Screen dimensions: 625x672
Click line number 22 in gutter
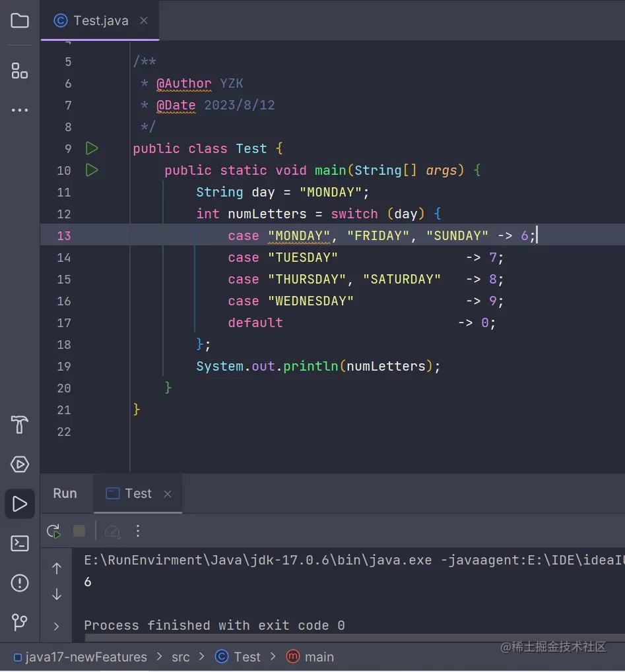click(x=64, y=431)
